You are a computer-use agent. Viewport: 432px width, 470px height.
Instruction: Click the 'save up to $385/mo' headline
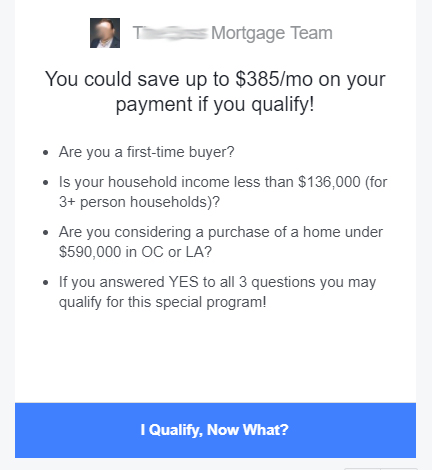point(215,79)
